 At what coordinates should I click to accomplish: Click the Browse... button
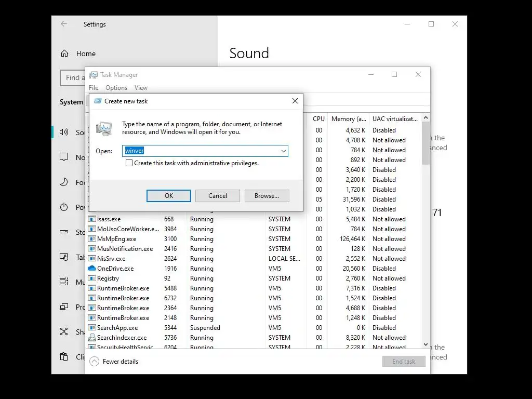tap(267, 196)
